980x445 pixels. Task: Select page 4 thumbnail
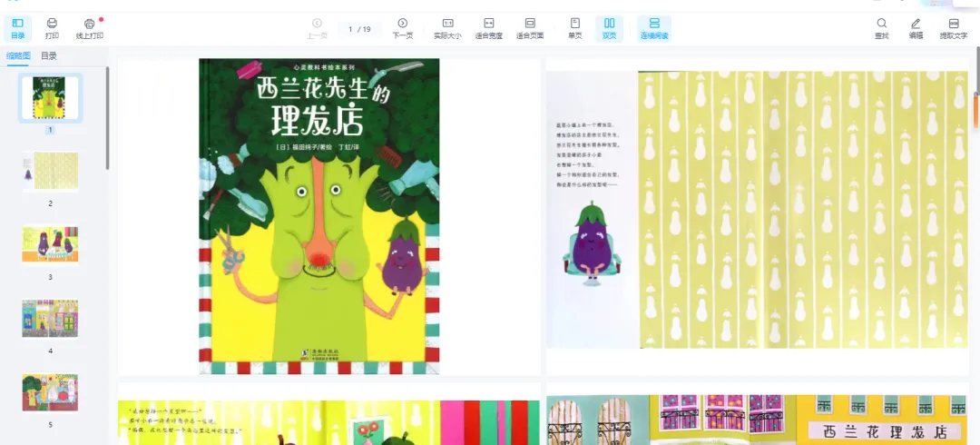click(50, 318)
